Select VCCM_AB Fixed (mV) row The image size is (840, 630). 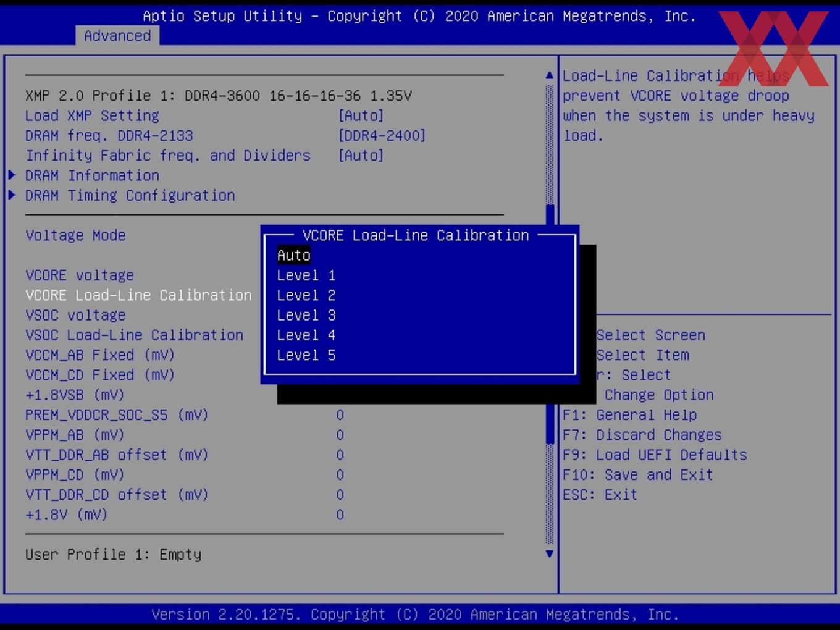point(100,355)
